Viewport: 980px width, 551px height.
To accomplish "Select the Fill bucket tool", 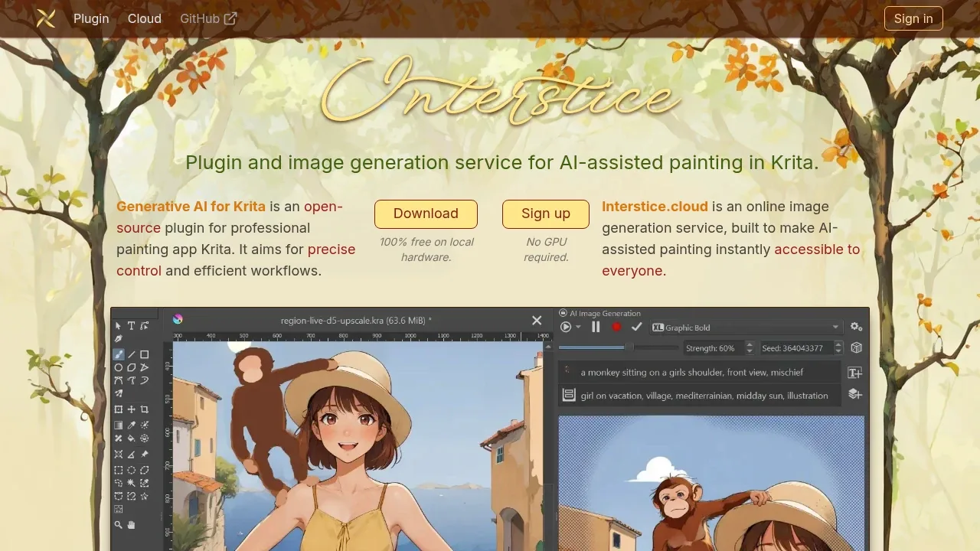I will 131,438.
